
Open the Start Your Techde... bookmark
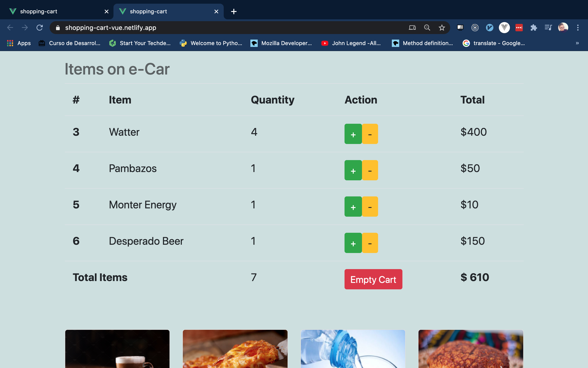click(140, 43)
